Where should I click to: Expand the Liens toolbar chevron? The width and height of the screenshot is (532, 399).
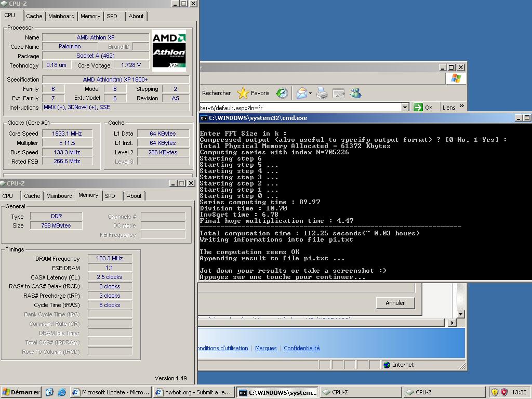462,106
